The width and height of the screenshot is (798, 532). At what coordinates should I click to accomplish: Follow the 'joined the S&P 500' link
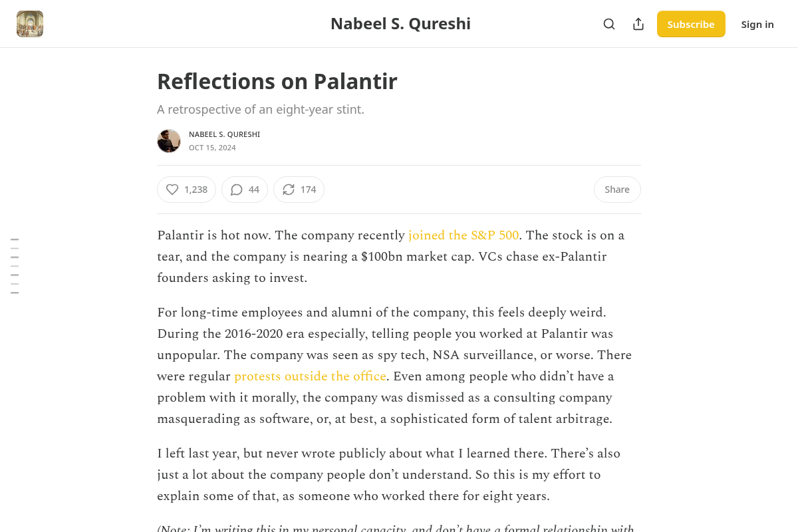[463, 235]
